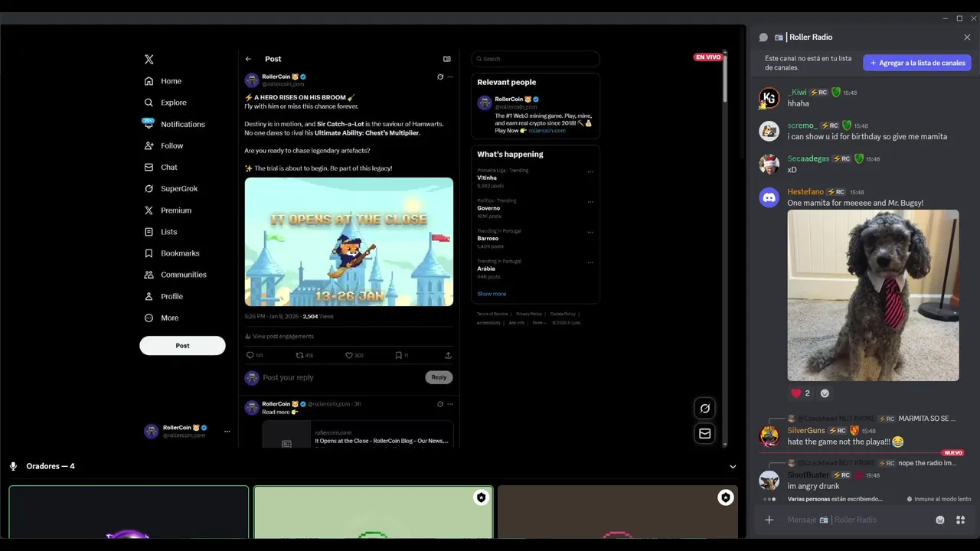Click the Premium X icon
Image resolution: width=980 pixels, height=551 pixels.
(149, 210)
